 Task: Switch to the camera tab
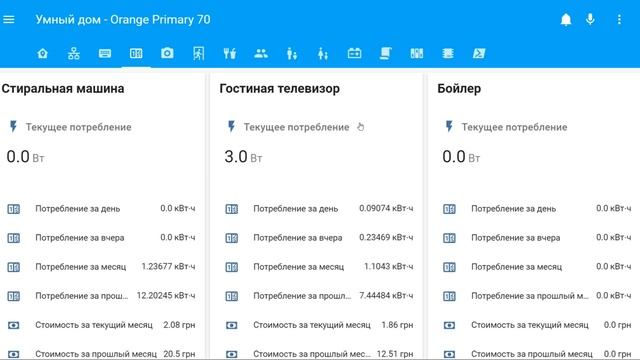tap(167, 53)
